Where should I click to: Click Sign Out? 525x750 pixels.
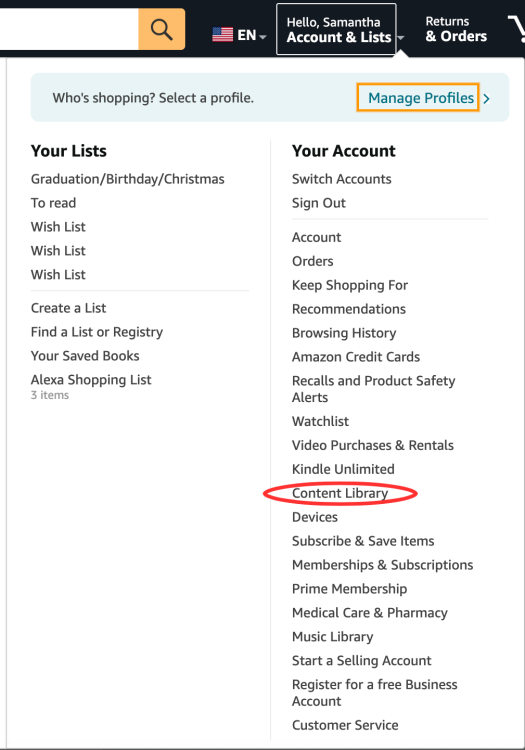click(x=318, y=203)
